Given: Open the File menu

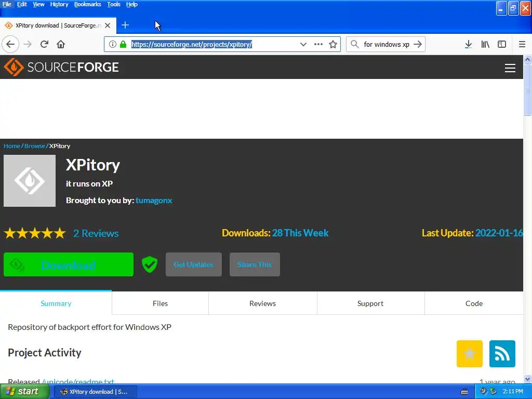Looking at the screenshot, I should 7,4.
